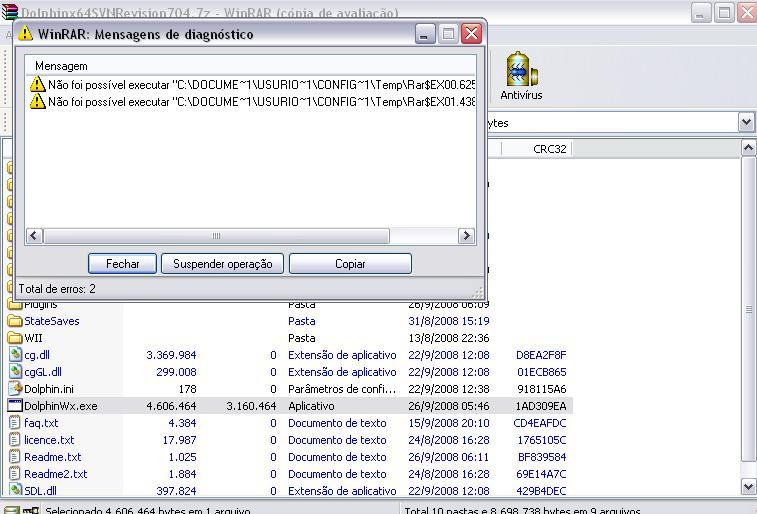
Task: Click CRC value D8EA2F8F
Action: [541, 355]
